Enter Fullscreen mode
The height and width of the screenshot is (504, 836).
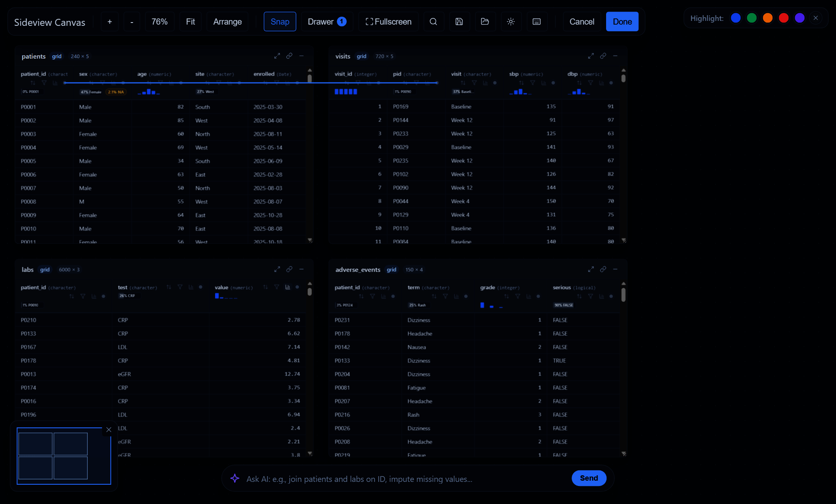[x=388, y=22]
